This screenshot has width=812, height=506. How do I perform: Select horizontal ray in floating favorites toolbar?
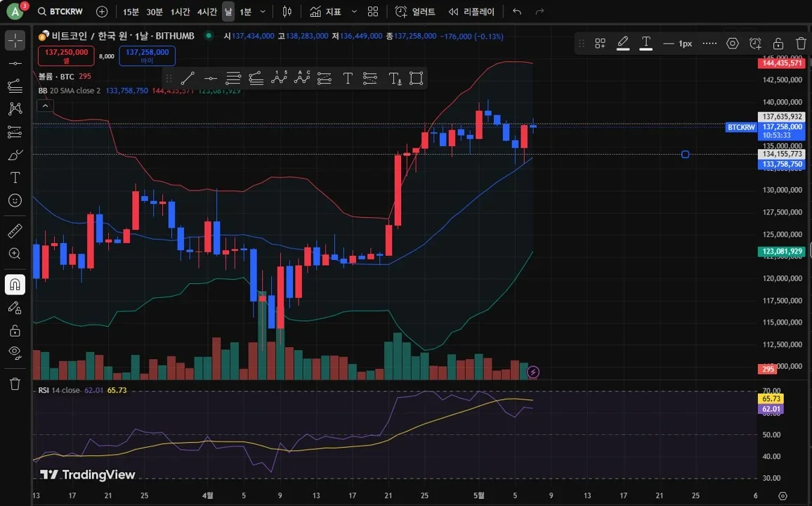(x=210, y=78)
